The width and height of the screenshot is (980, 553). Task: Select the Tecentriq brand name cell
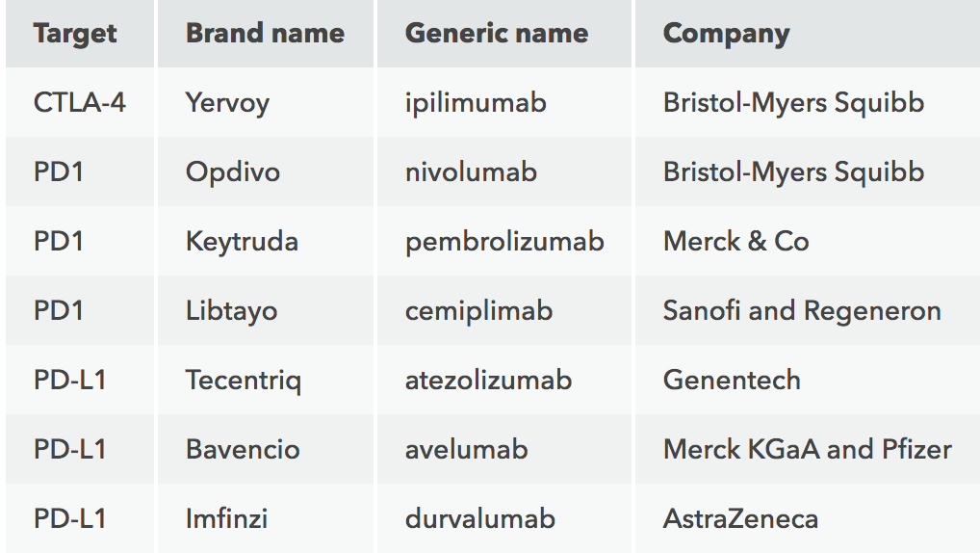[x=244, y=381]
